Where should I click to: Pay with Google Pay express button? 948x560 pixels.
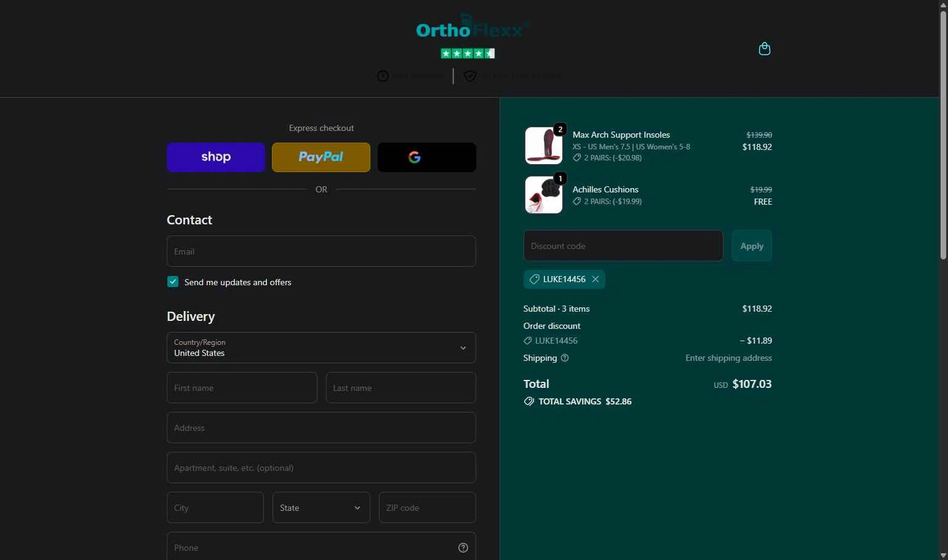(427, 157)
